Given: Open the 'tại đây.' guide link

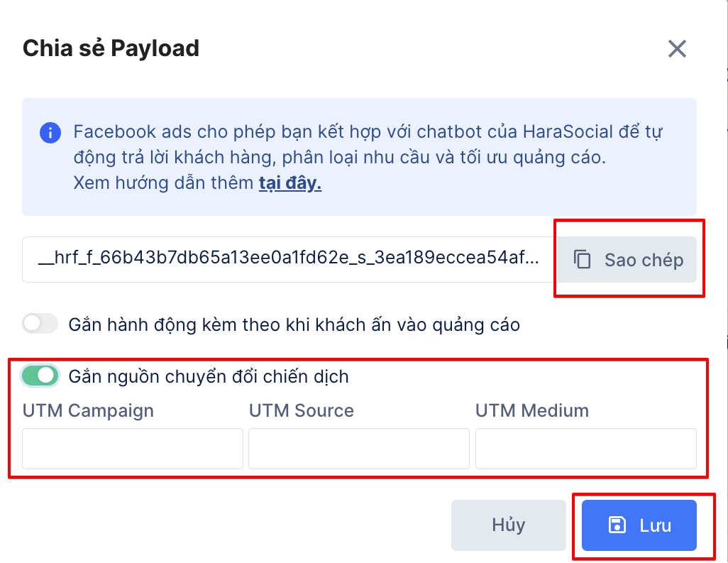Looking at the screenshot, I should [x=289, y=183].
